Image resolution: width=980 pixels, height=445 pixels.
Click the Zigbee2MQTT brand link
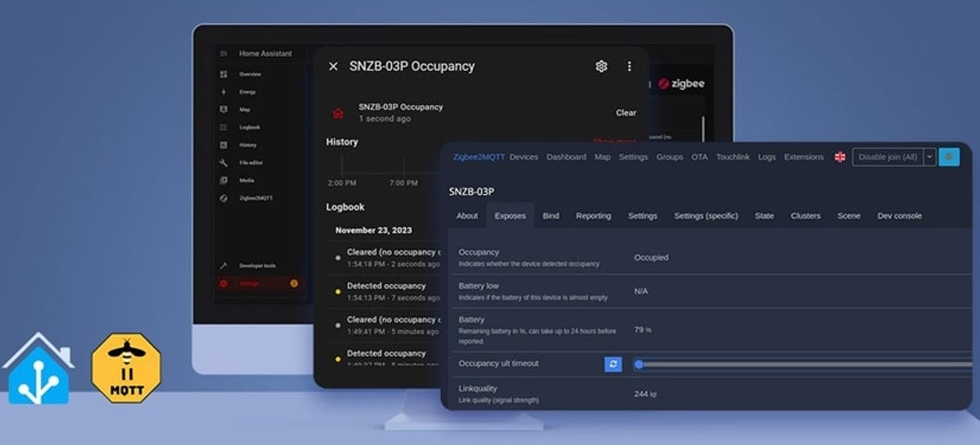coord(478,157)
